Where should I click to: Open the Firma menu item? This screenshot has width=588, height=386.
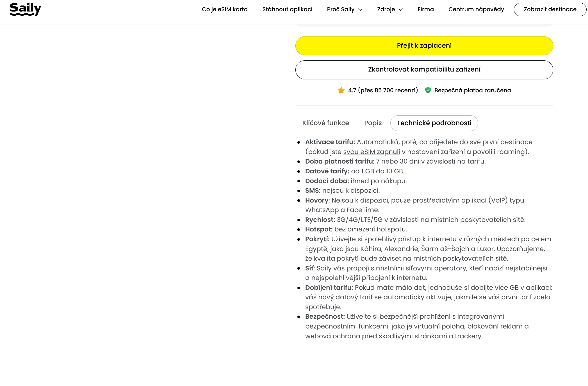425,9
